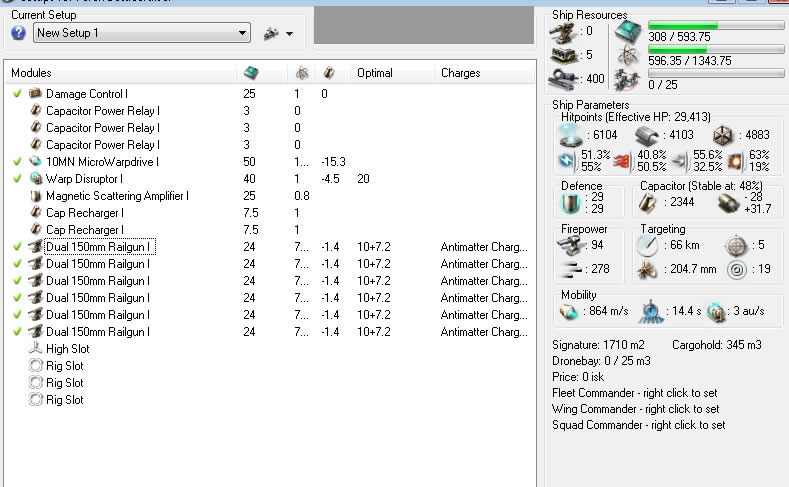
Task: Click the structure hitpoints icon 4883
Action: pyautogui.click(x=723, y=135)
